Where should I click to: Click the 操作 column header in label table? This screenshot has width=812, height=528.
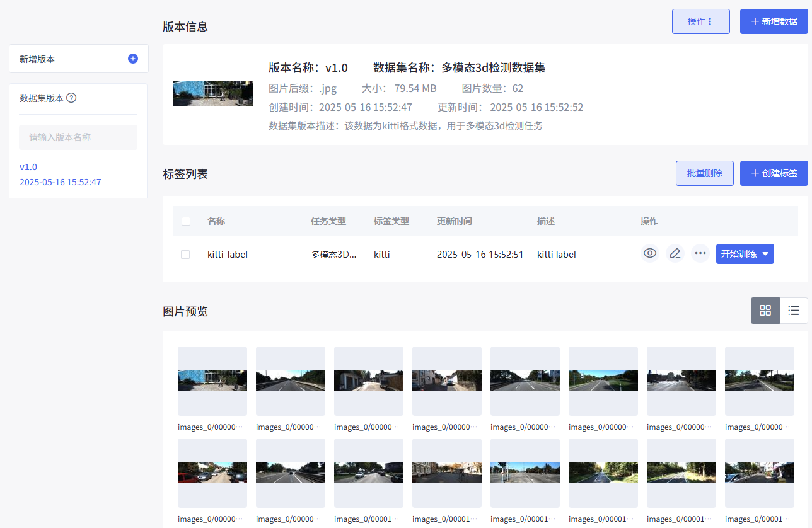(x=649, y=221)
